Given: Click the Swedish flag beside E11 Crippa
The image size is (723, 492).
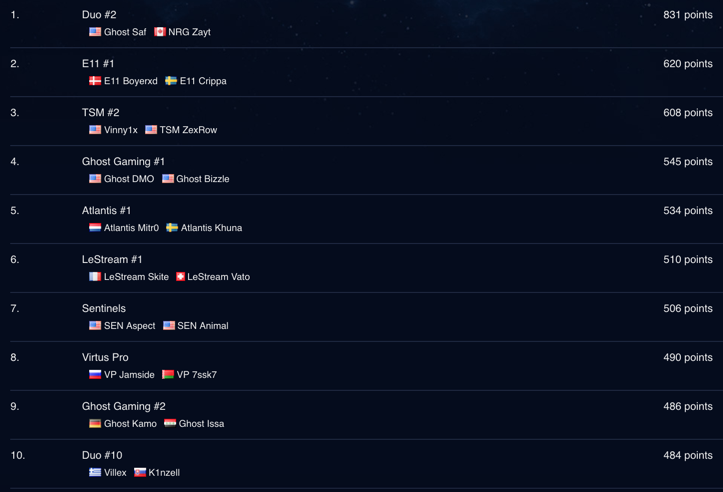Looking at the screenshot, I should (x=171, y=81).
